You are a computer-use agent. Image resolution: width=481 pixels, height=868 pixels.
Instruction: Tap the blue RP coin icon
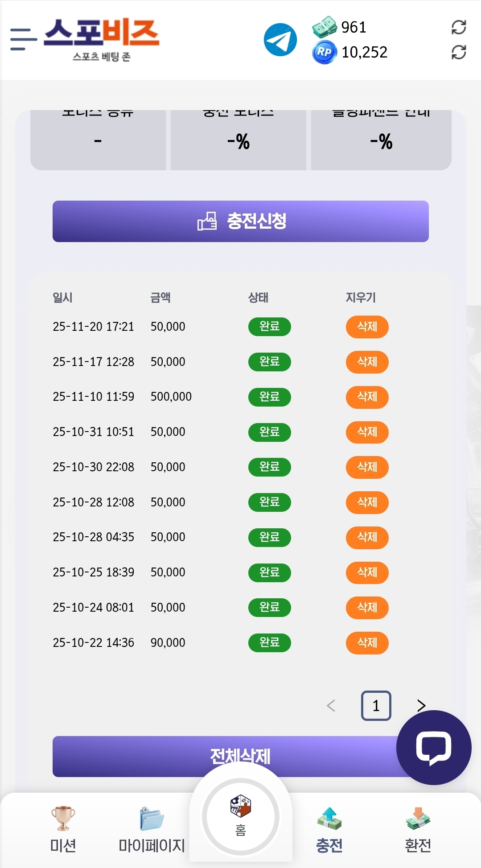[324, 53]
